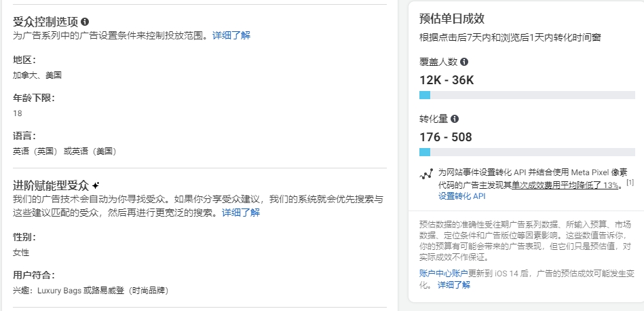This screenshot has height=311, width=644.
Task: Open the info tooltip icon for 转化量
Action: (x=455, y=119)
